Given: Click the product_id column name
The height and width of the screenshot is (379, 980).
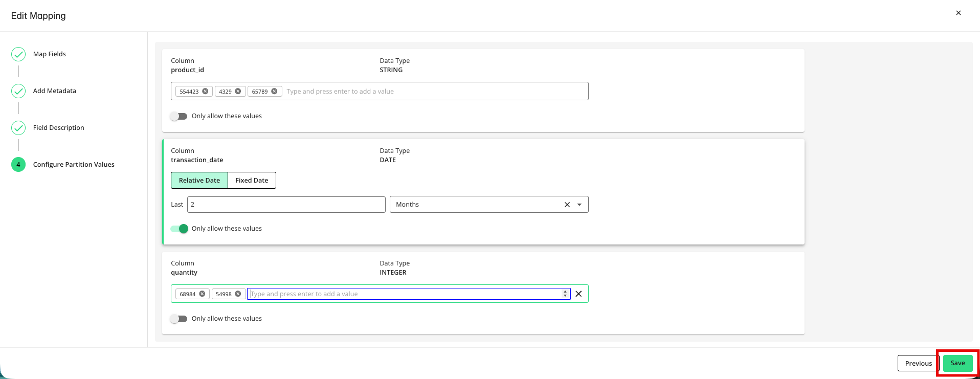Looking at the screenshot, I should point(187,70).
